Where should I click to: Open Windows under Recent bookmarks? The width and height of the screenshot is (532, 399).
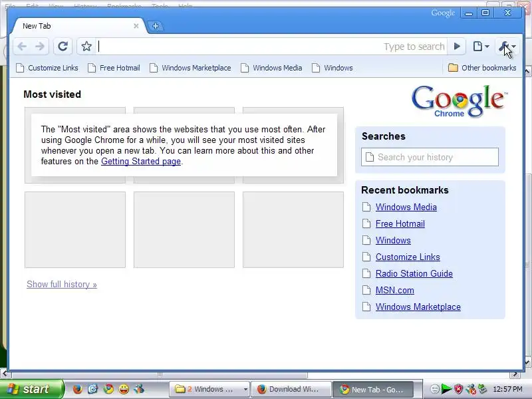click(393, 240)
